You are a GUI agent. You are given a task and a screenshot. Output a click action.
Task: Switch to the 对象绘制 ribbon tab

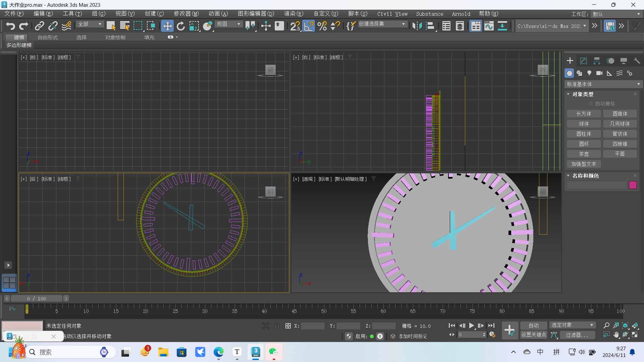pos(115,37)
